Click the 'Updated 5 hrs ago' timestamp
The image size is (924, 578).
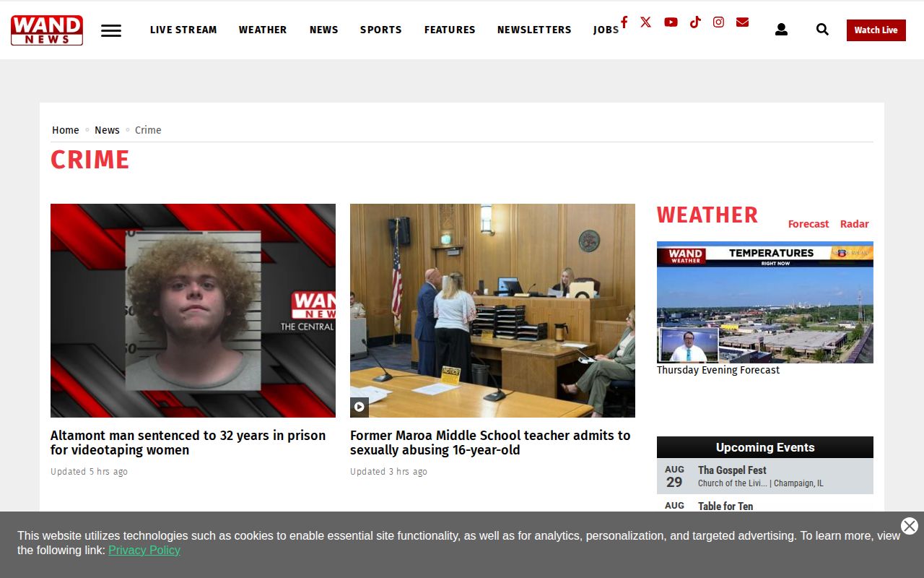tap(89, 472)
